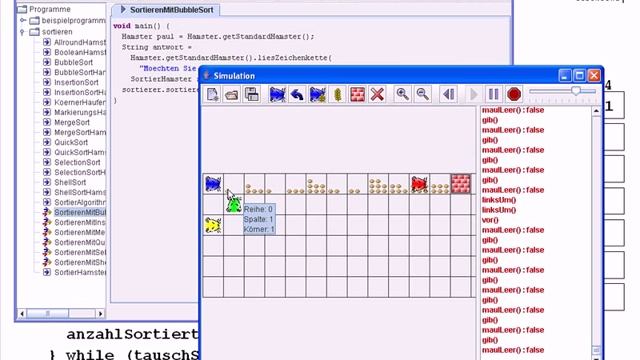
Task: Open the QuickSort file in tree
Action: point(66,142)
